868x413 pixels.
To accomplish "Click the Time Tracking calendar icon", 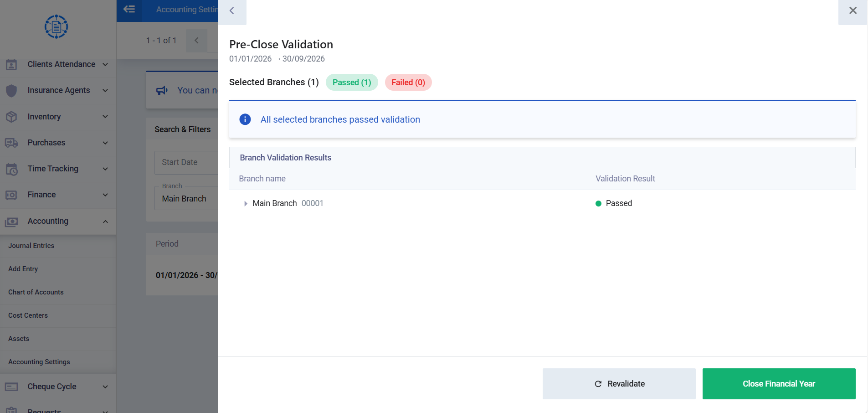I will point(11,169).
